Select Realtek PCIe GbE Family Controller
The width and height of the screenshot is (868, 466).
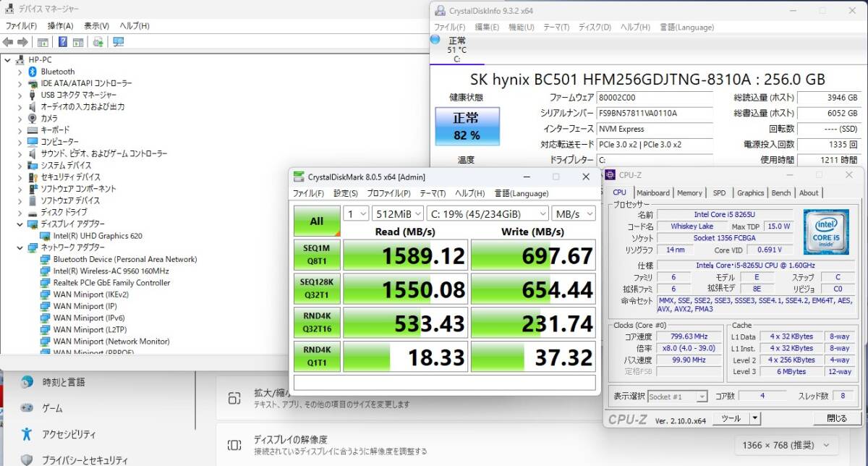pyautogui.click(x=112, y=283)
